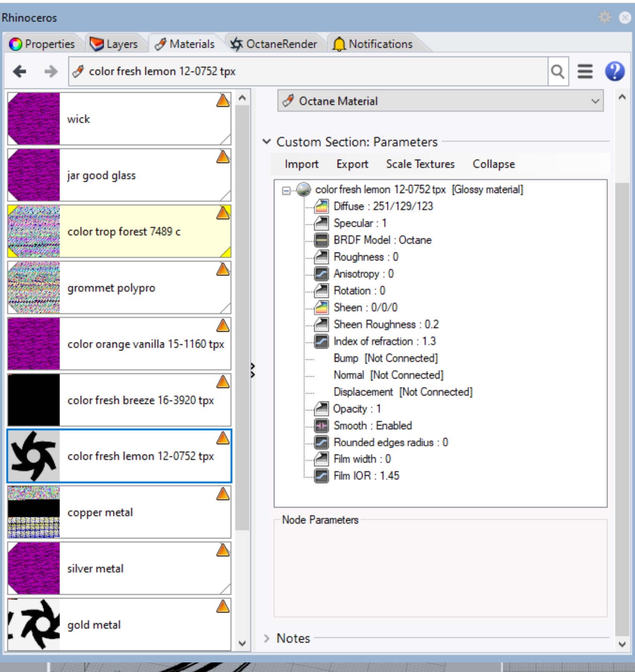The height and width of the screenshot is (672, 635).
Task: Select the Displacement [Not Connected] row
Action: pos(403,392)
